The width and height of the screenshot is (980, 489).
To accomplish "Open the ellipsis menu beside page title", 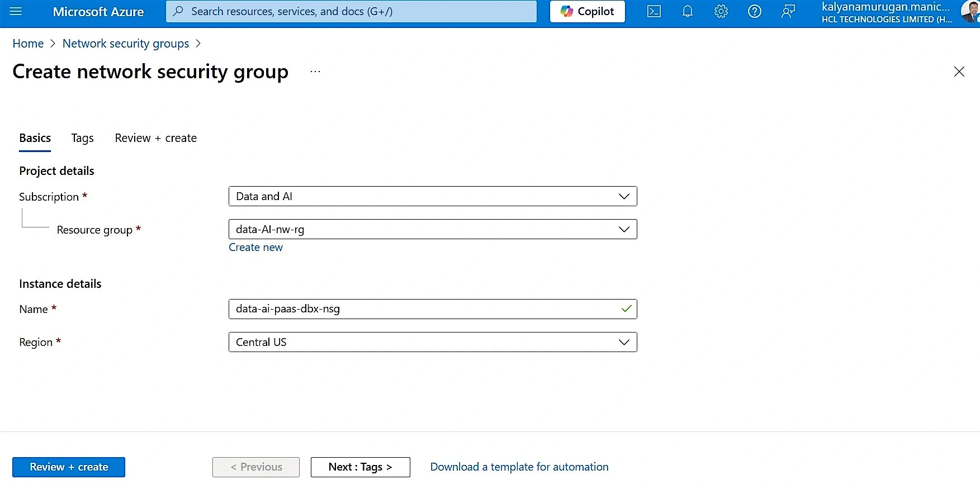I will [x=315, y=72].
